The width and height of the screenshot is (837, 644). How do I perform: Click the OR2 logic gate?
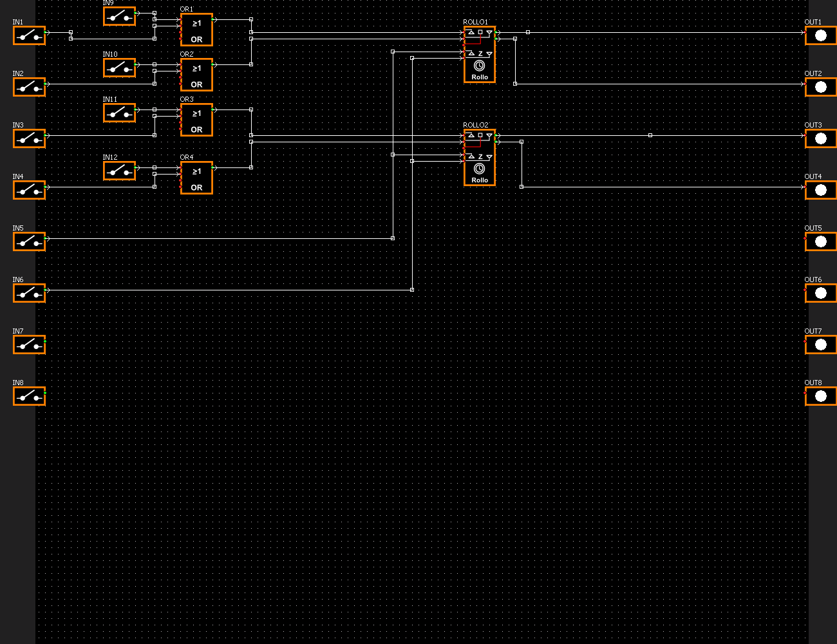[196, 75]
